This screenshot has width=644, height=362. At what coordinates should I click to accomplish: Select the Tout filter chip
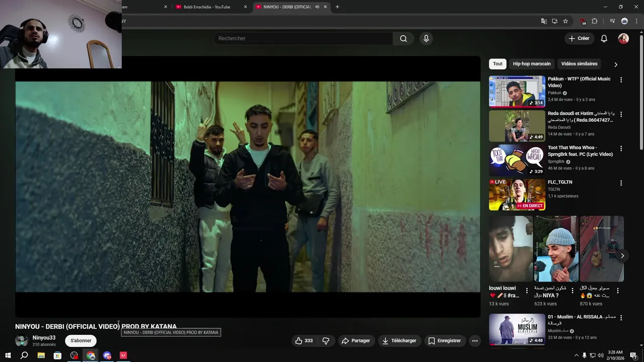(x=498, y=64)
